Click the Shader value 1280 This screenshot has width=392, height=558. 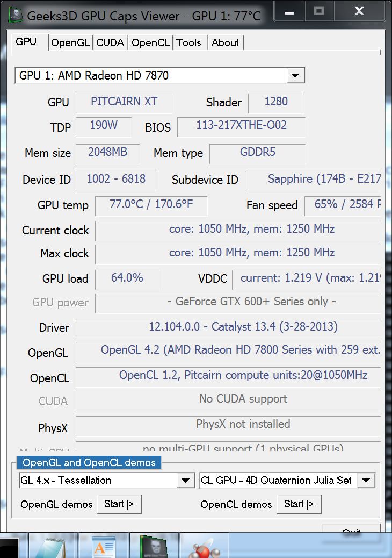276,103
